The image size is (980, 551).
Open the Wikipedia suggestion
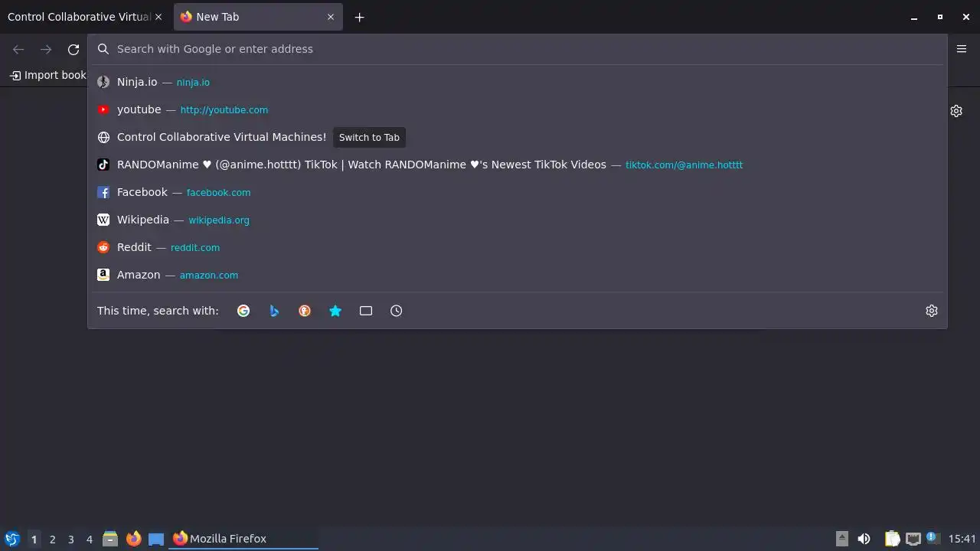pyautogui.click(x=518, y=220)
